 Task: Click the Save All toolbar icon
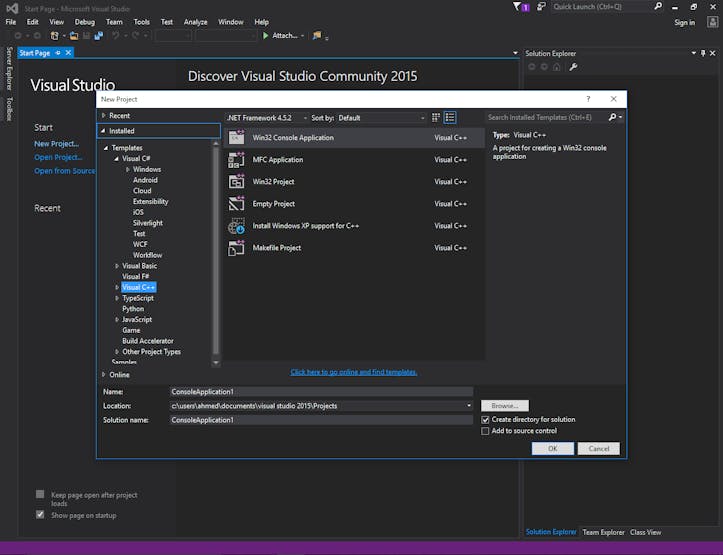[x=98, y=35]
